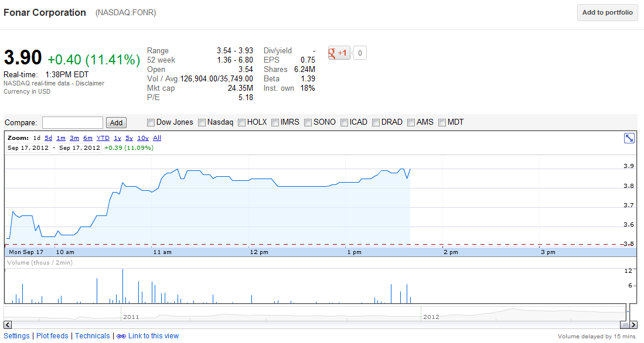Open the chart Settings link
Image resolution: width=644 pixels, height=343 pixels.
16,335
